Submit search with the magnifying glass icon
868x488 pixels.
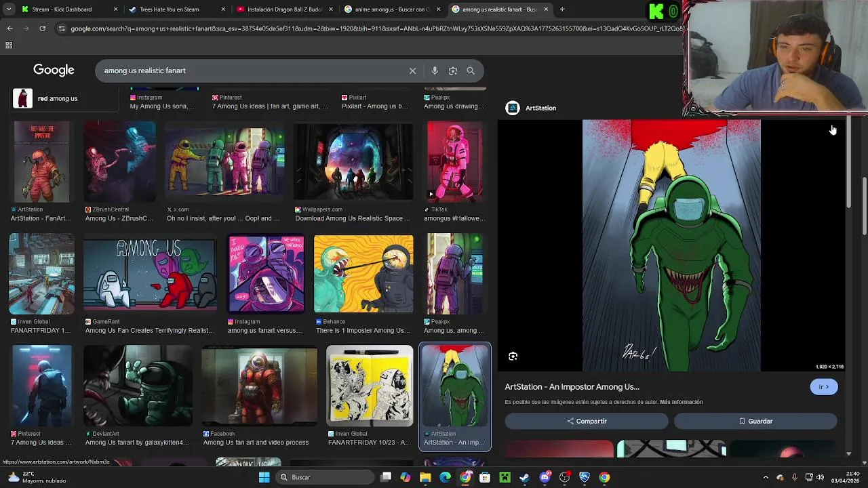[471, 70]
